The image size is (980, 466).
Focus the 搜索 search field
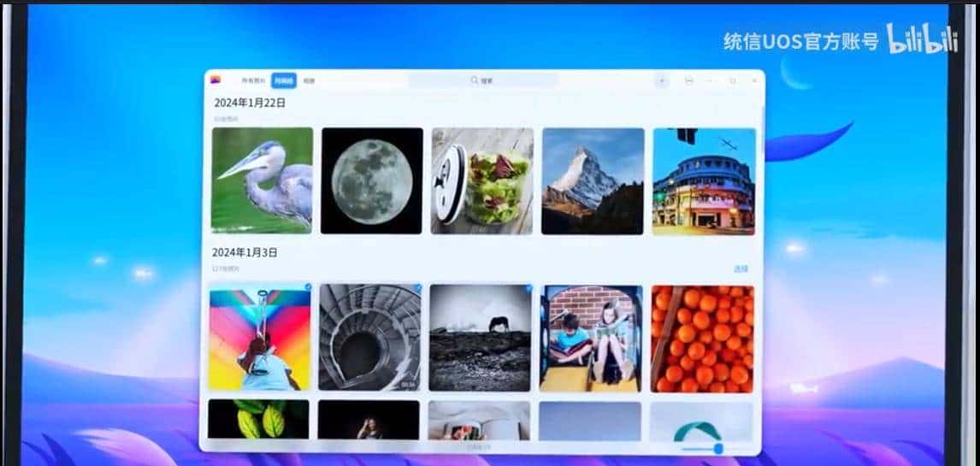[483, 80]
